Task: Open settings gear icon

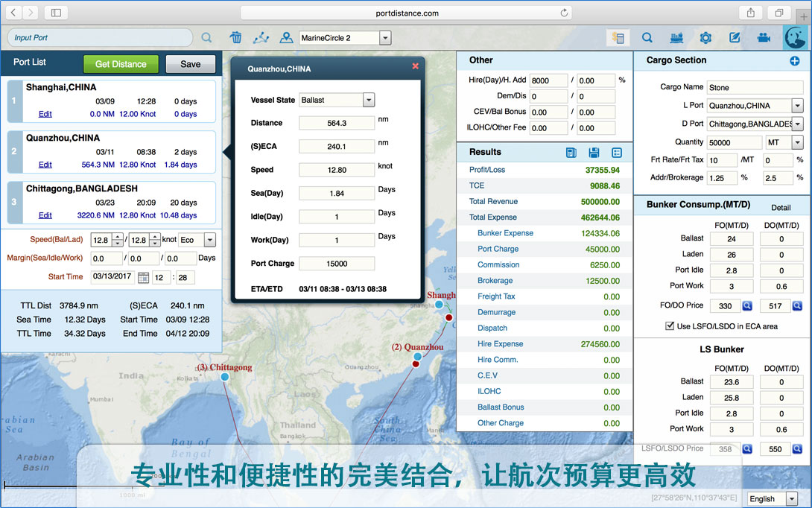Action: [x=705, y=37]
